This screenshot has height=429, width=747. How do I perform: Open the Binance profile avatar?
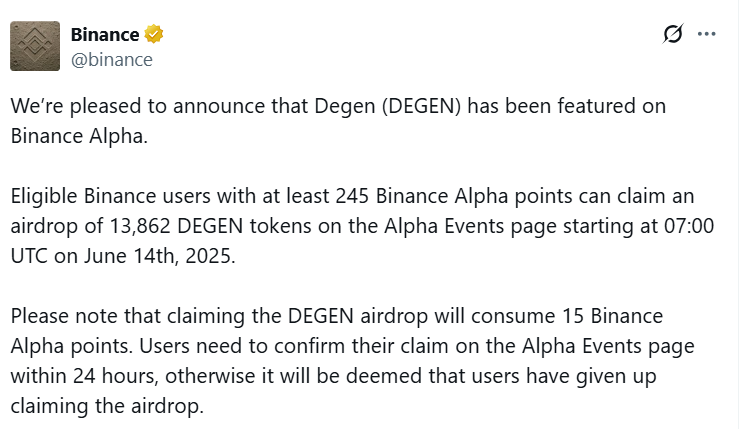35,45
